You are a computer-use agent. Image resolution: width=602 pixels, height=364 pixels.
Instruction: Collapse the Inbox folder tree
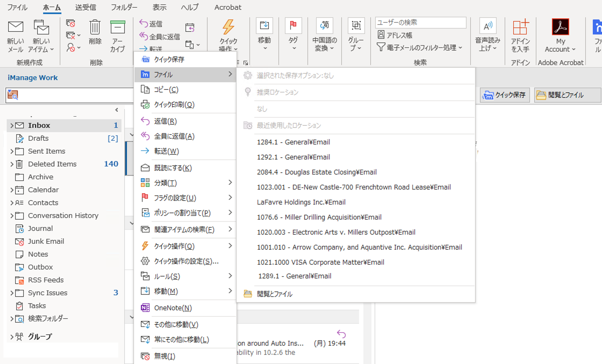pos(11,125)
